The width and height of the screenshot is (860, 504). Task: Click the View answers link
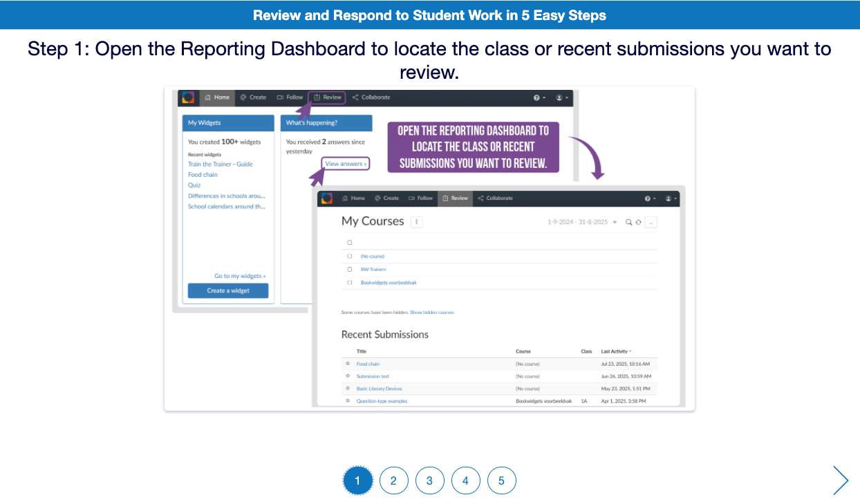tap(345, 164)
